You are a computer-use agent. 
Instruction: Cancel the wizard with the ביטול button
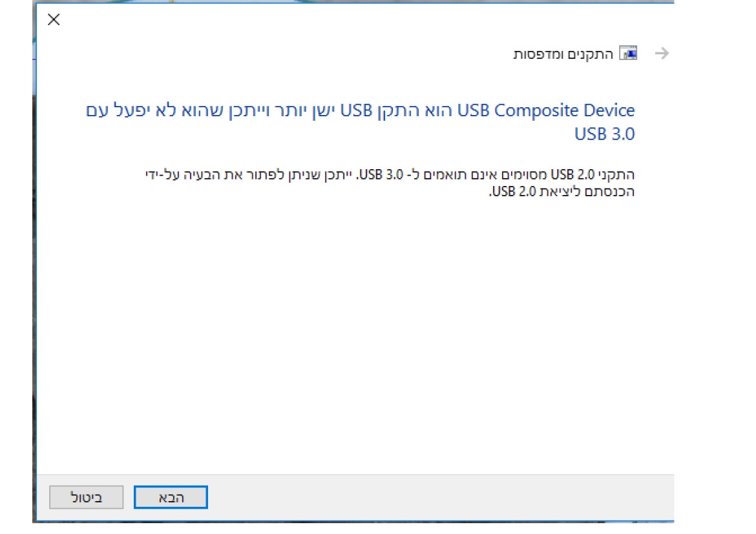[86, 497]
